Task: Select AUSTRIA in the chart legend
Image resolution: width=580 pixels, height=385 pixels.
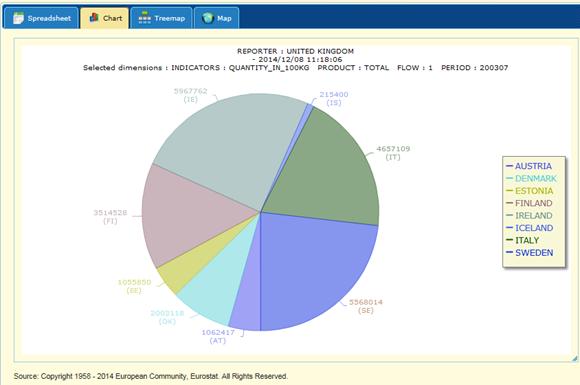Action: pyautogui.click(x=533, y=166)
